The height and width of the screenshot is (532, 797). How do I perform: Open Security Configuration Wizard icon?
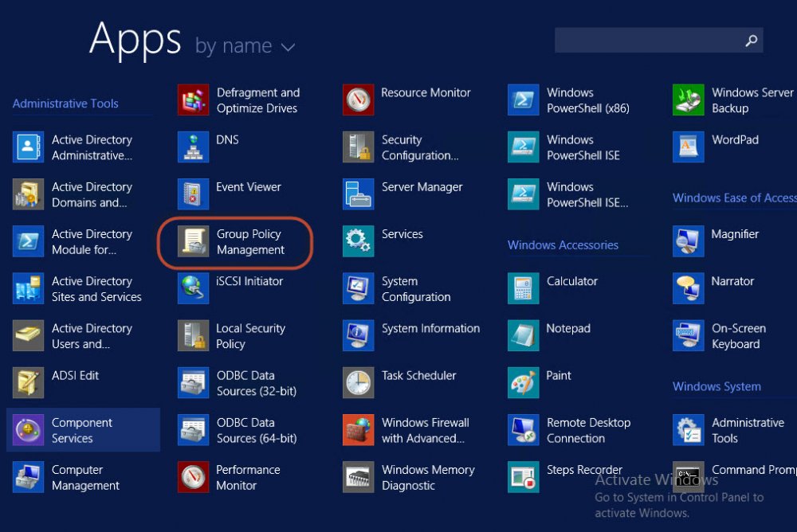click(359, 147)
